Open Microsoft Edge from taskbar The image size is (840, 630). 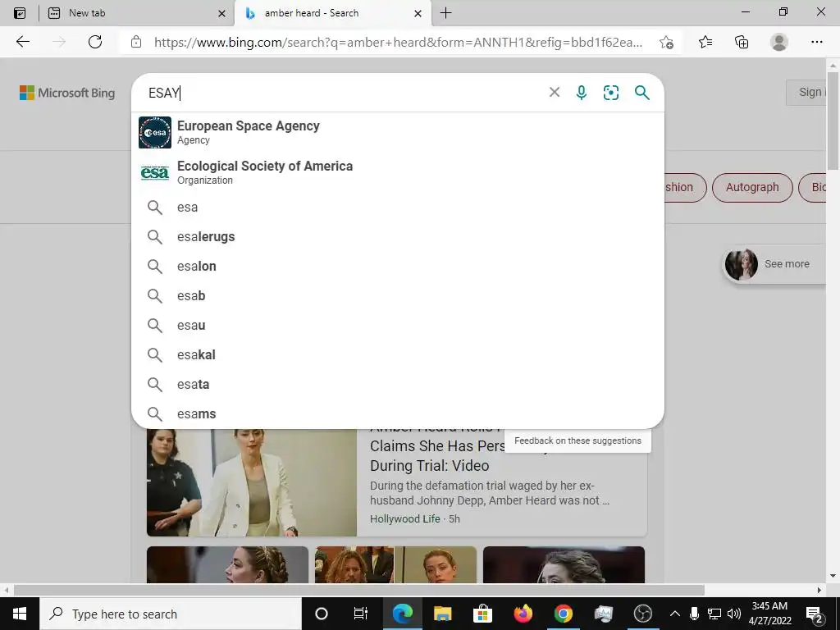pyautogui.click(x=402, y=614)
